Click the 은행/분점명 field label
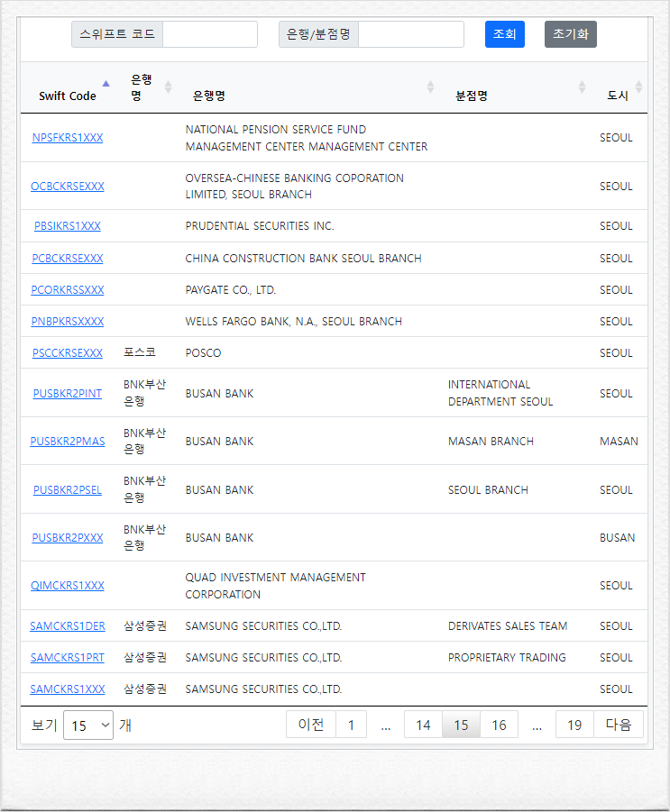This screenshot has height=812, width=670. tap(318, 34)
